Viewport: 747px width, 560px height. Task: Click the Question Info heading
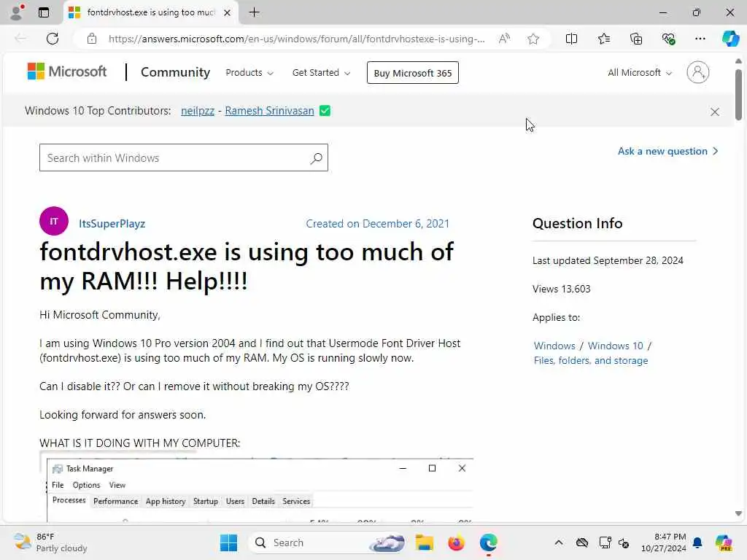point(578,223)
